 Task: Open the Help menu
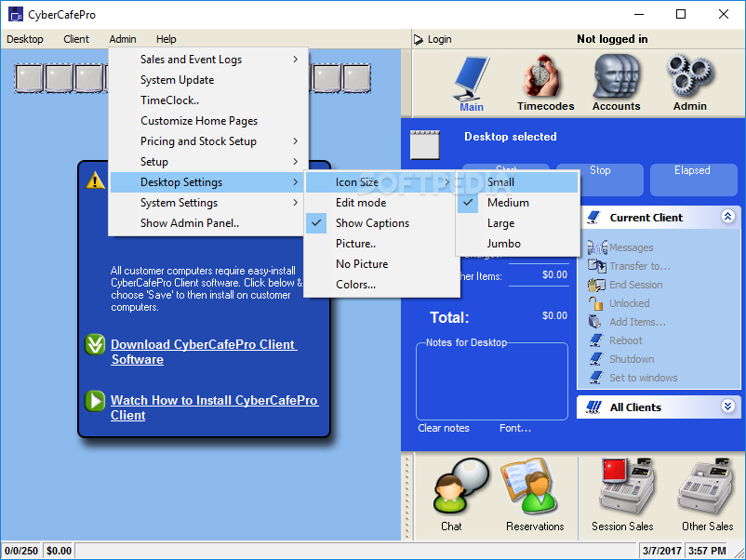167,39
